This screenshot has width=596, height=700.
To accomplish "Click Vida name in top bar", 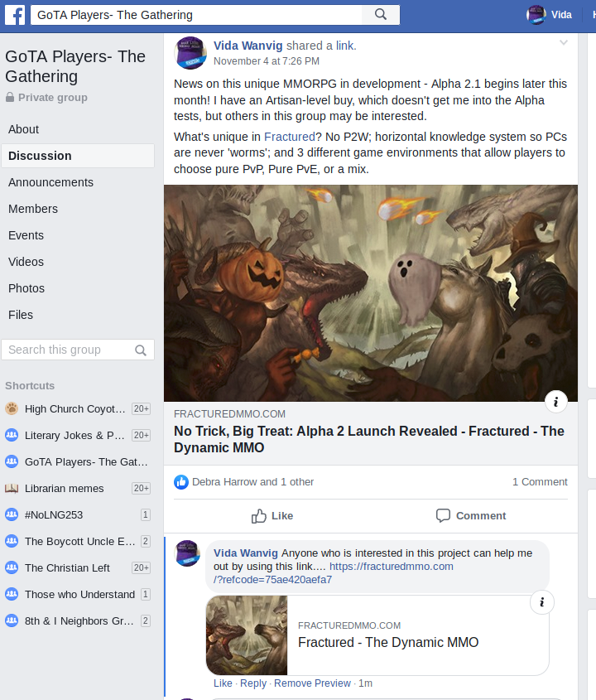I will (x=561, y=15).
